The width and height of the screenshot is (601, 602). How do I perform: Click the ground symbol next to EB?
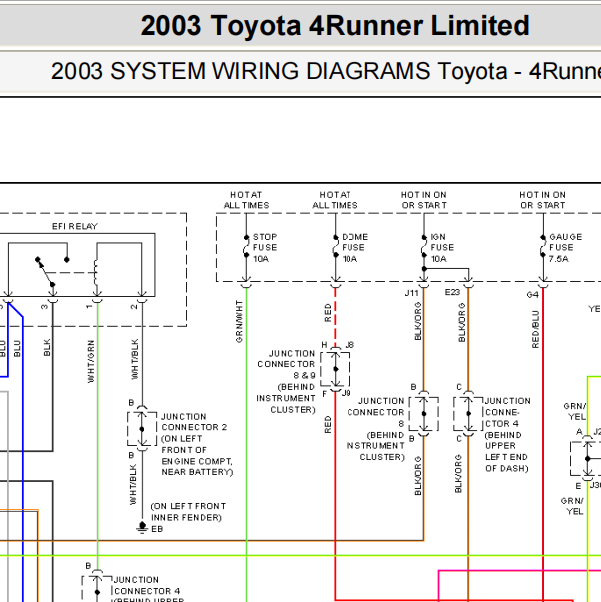[142, 528]
